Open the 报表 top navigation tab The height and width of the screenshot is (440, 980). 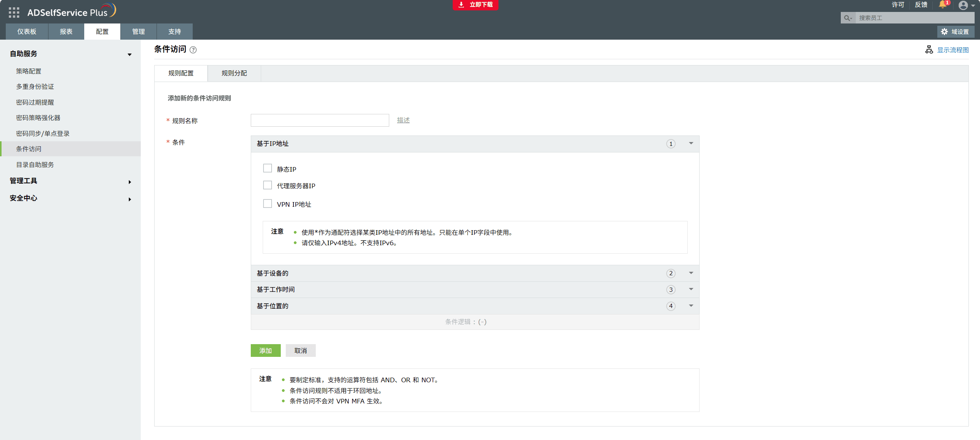coord(66,32)
